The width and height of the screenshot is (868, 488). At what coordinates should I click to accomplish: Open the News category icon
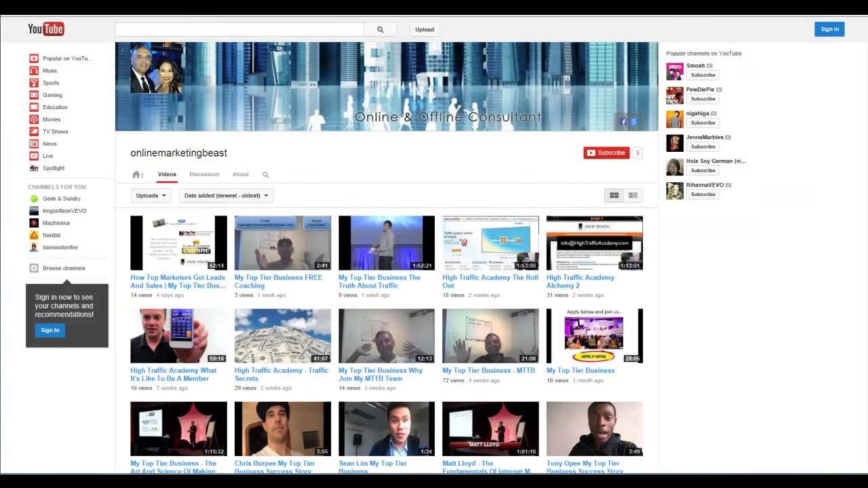point(34,144)
